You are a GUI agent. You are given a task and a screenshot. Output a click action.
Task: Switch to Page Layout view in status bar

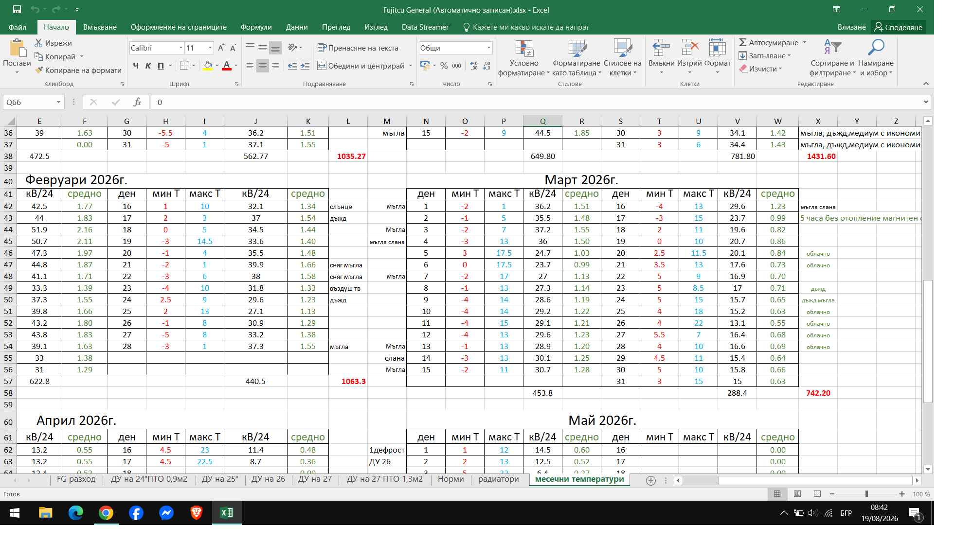tap(797, 494)
